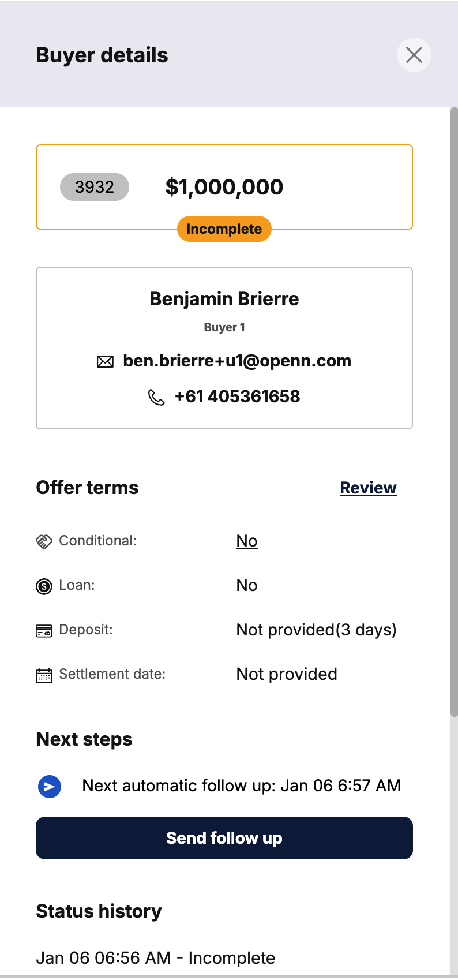Click the Settlement date calendar icon

pyautogui.click(x=44, y=675)
